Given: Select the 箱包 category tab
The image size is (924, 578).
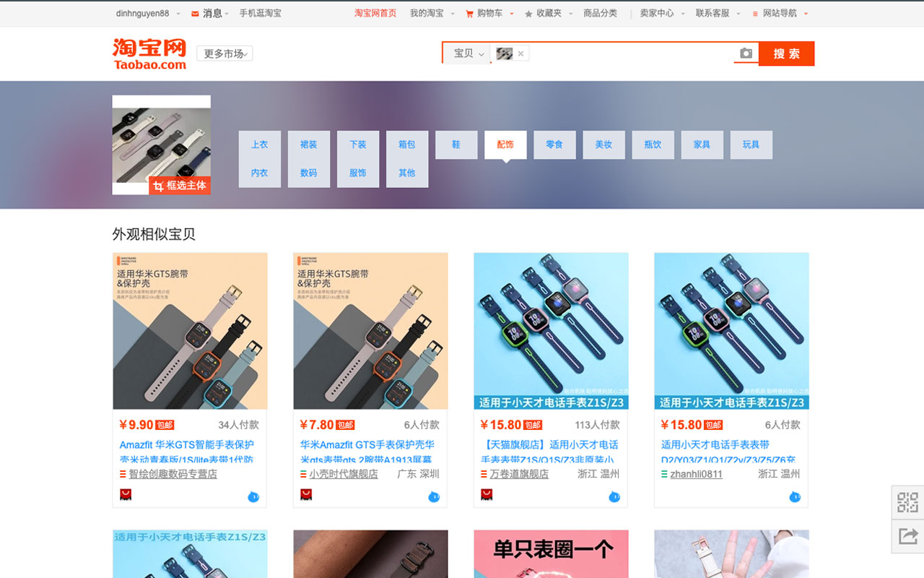Looking at the screenshot, I should 407,144.
